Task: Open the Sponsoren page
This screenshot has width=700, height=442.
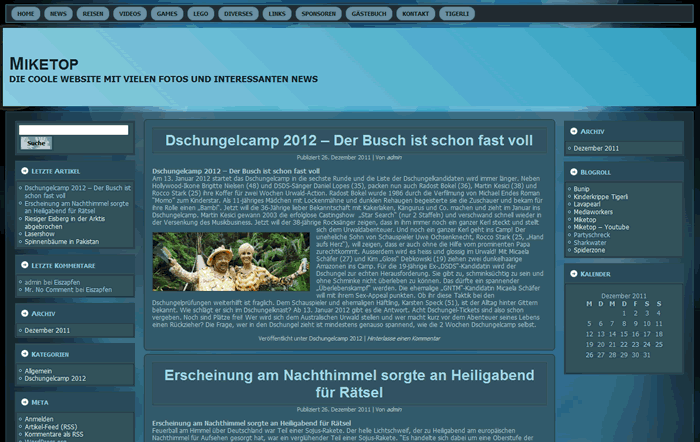Action: pos(318,14)
